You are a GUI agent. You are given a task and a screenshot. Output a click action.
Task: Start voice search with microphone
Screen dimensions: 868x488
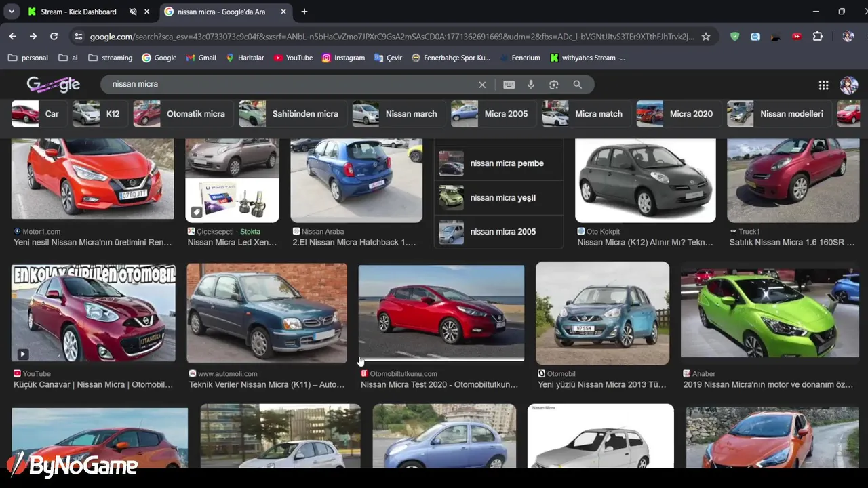tap(531, 85)
